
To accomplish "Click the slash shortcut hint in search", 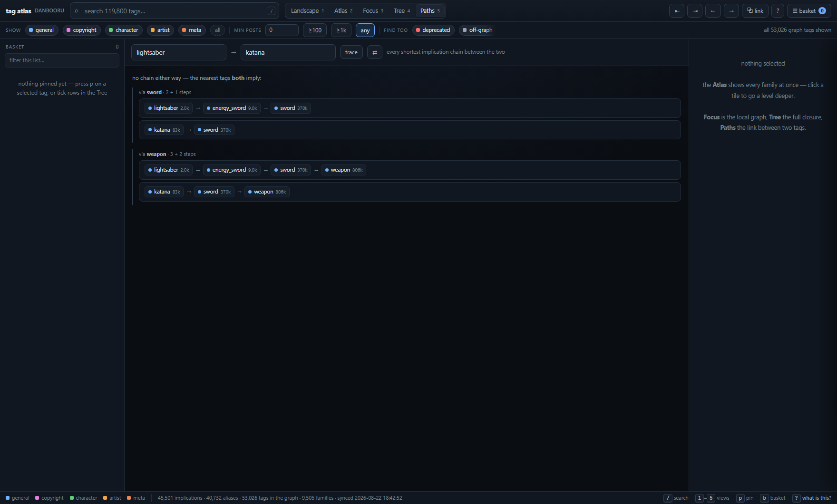I will click(272, 11).
